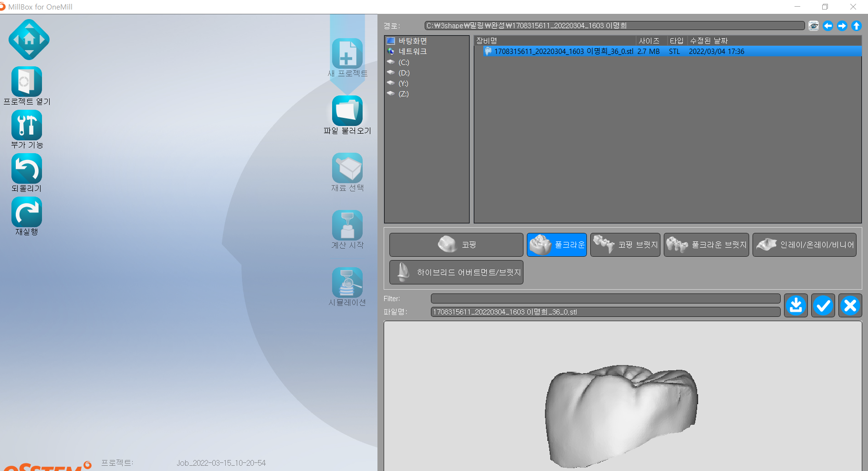Image resolution: width=868 pixels, height=471 pixels.
Task: Open 부가 기능 tools icon
Action: (x=27, y=125)
